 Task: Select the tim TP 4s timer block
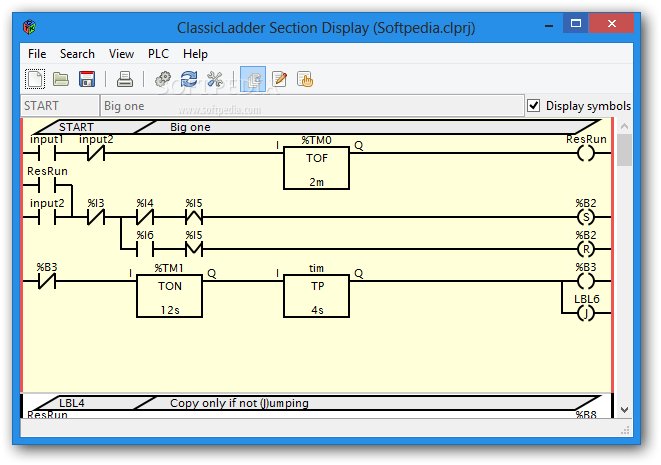[x=317, y=296]
